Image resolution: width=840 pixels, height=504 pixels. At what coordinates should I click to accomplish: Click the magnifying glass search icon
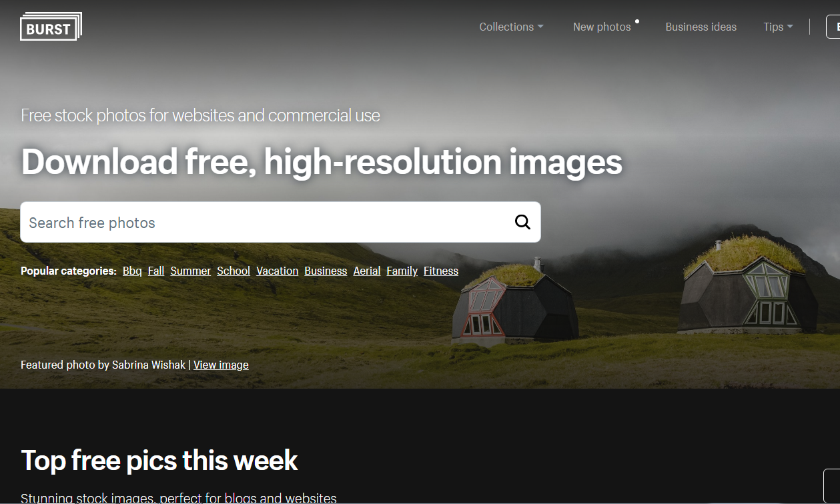pyautogui.click(x=522, y=223)
